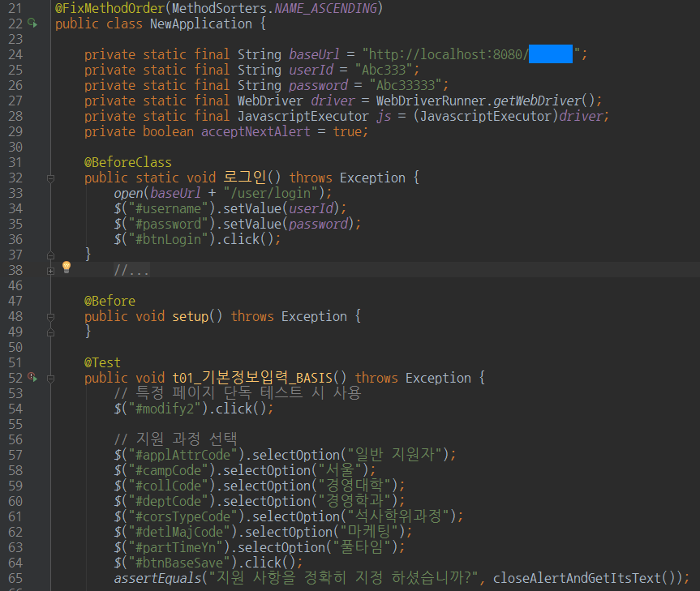Viewport: 700px width, 591px height.
Task: Collapse the 로그인 method using its fold marker
Action: [x=50, y=178]
